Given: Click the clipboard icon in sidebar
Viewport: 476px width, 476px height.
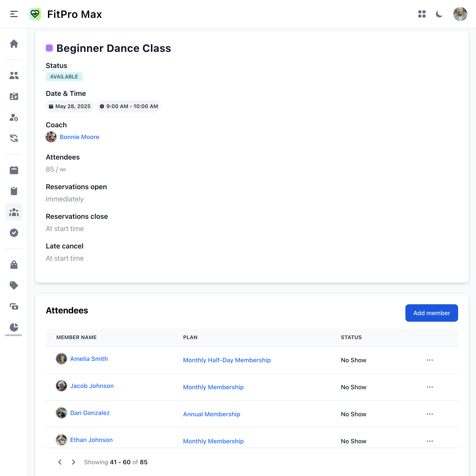Looking at the screenshot, I should pos(14,191).
